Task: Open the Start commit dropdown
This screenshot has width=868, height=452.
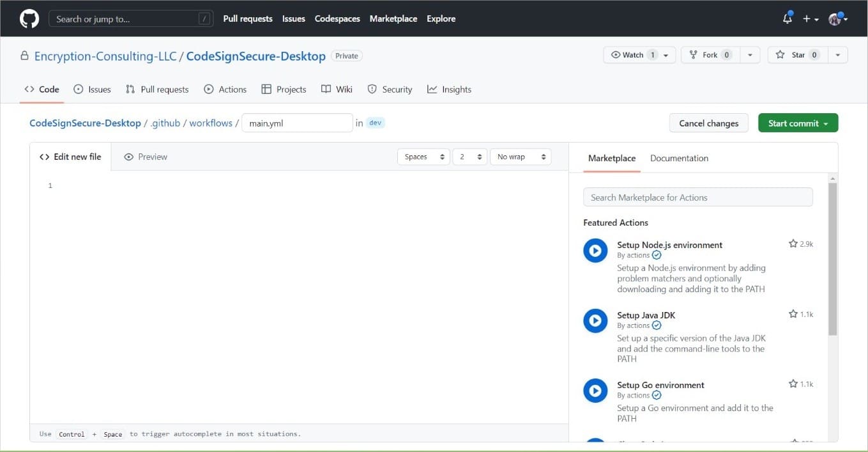Action: [x=798, y=123]
